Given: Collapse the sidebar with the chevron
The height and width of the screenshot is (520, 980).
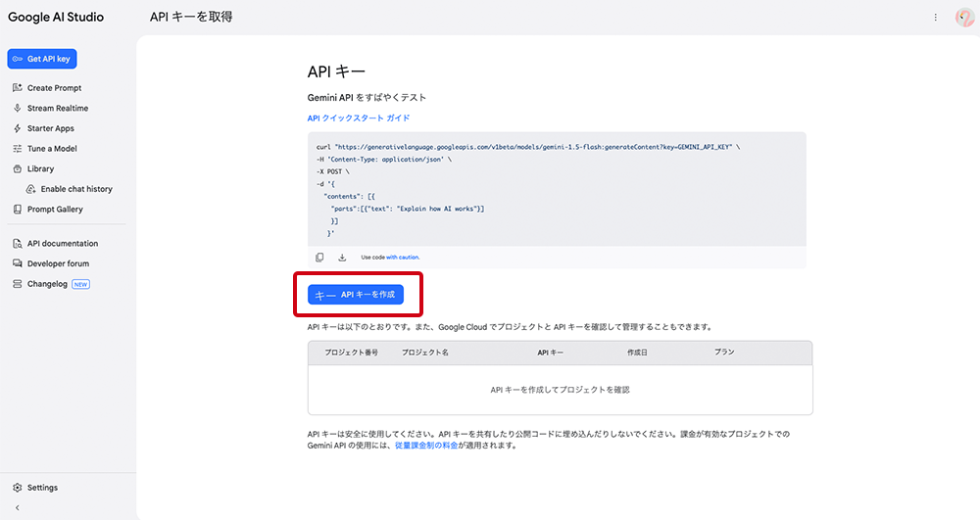Looking at the screenshot, I should coord(18,507).
